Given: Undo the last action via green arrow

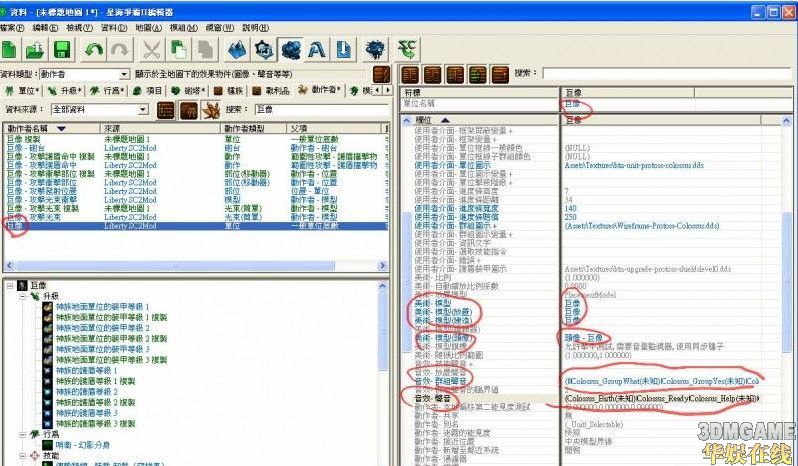Looking at the screenshot, I should tap(94, 50).
